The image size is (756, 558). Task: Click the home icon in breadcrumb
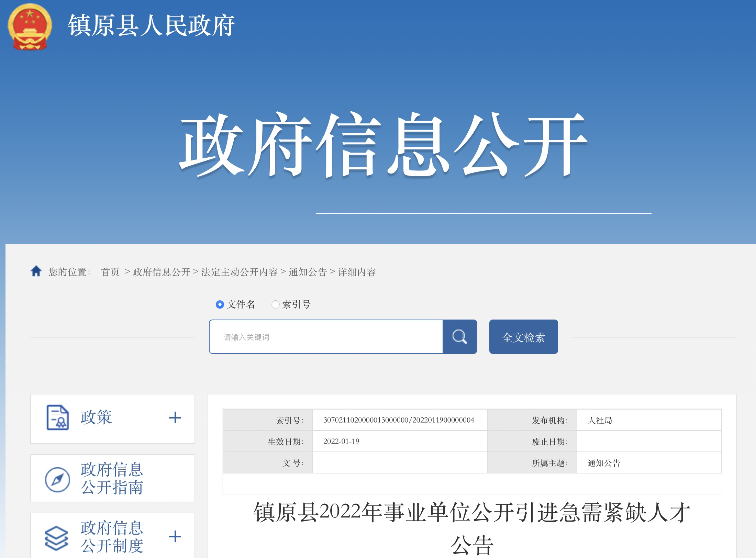tap(36, 271)
